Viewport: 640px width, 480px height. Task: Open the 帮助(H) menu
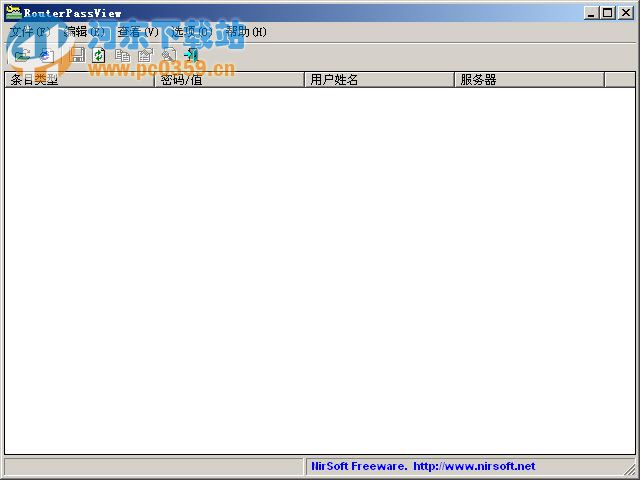pyautogui.click(x=246, y=32)
